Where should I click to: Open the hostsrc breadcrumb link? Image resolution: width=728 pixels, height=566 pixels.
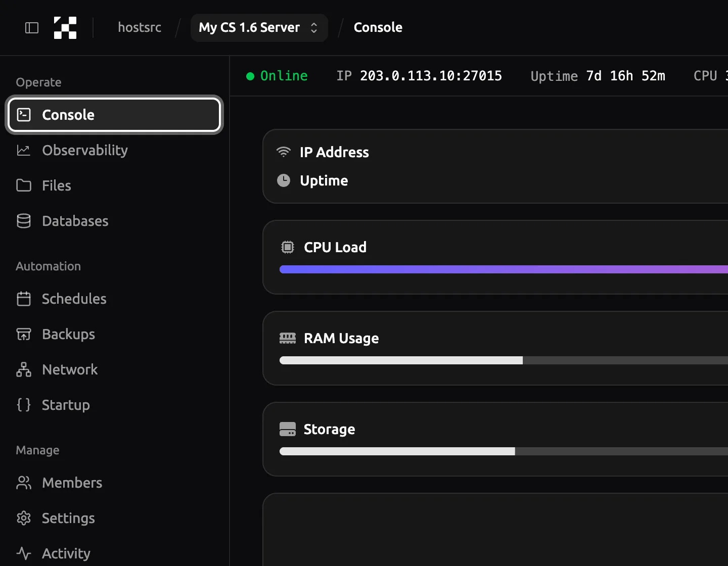click(x=140, y=27)
